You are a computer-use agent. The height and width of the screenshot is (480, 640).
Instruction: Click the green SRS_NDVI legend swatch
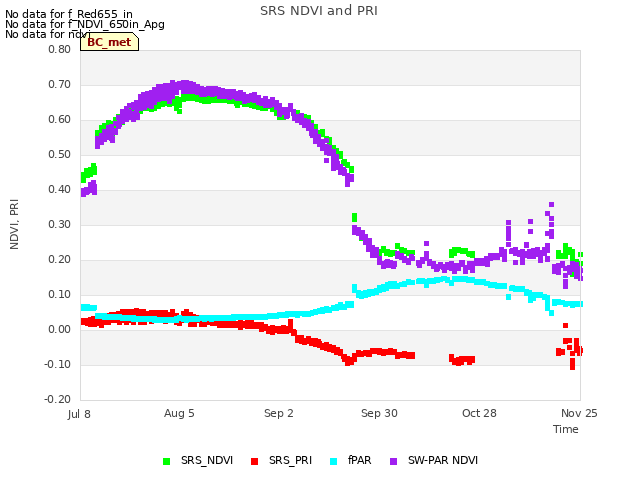point(166,461)
